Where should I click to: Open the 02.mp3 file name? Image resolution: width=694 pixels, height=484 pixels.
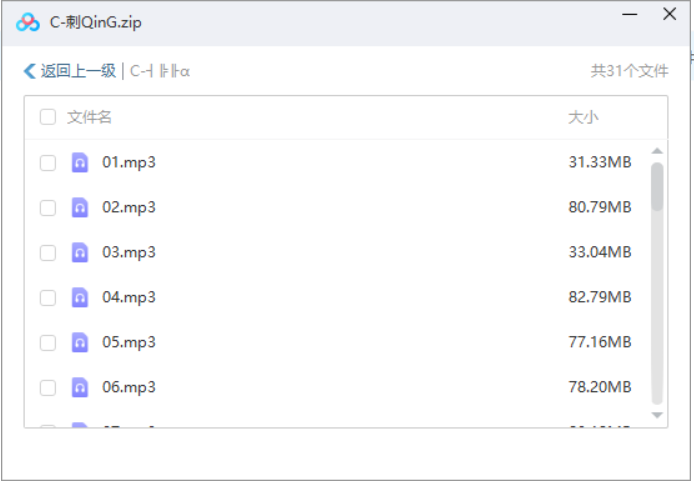[129, 208]
